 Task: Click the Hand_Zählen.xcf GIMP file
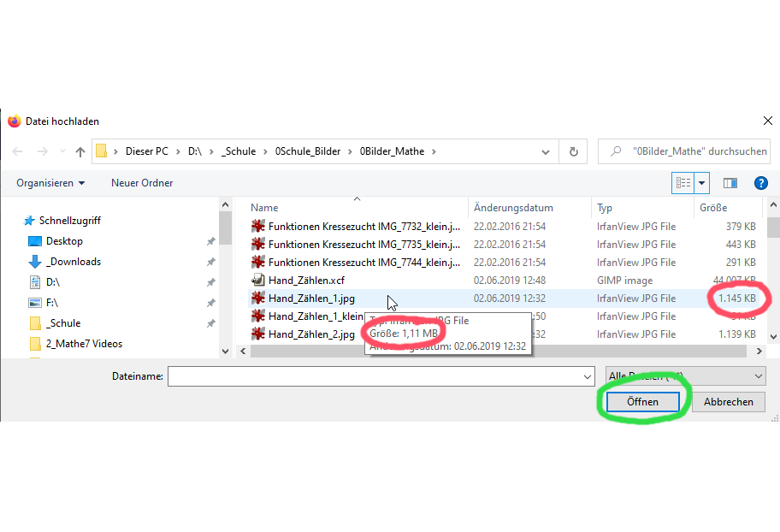point(306,281)
